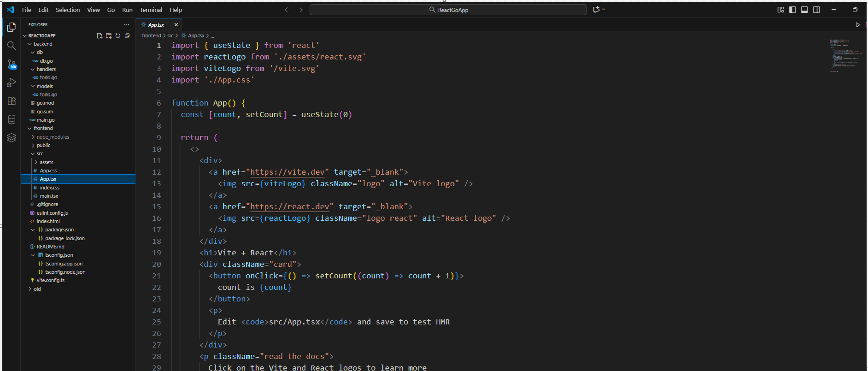
Task: Expand the old folder
Action: pyautogui.click(x=29, y=289)
